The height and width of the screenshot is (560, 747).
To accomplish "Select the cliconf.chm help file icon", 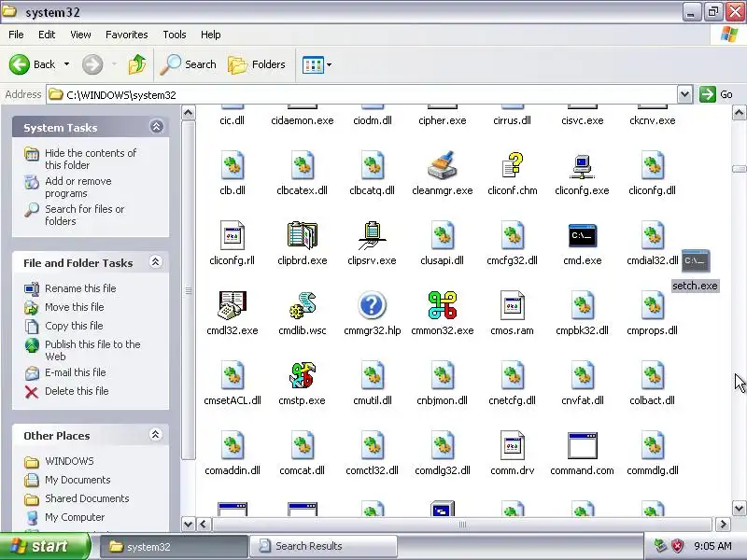I will (x=512, y=165).
